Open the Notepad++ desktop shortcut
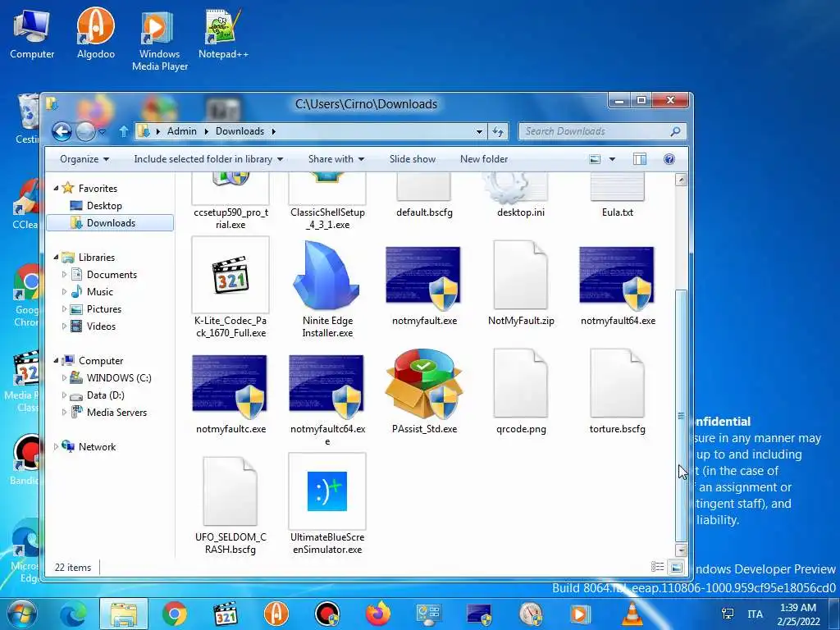The width and height of the screenshot is (840, 630). coord(223,33)
